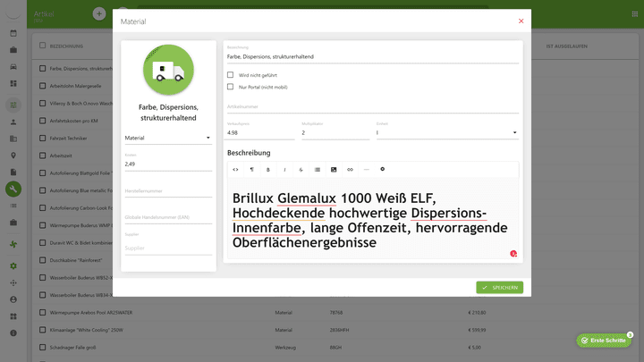Click article number cell '2836HFH'
Image resolution: width=644 pixels, height=362 pixels.
point(339,330)
